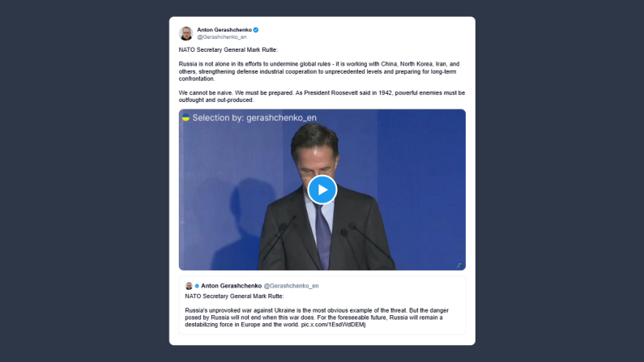Click the verified badge in the quoted tweet
The width and height of the screenshot is (644, 362).
coord(197,286)
